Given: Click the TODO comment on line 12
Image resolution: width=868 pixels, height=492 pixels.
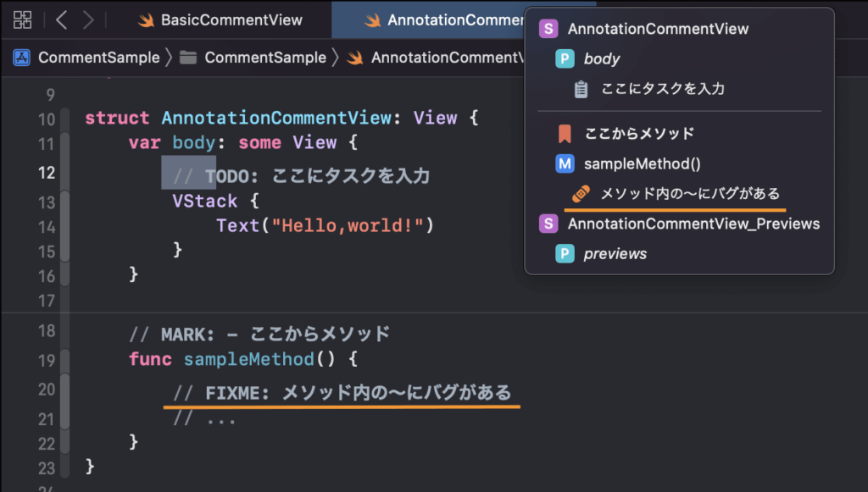Looking at the screenshot, I should coord(301,176).
